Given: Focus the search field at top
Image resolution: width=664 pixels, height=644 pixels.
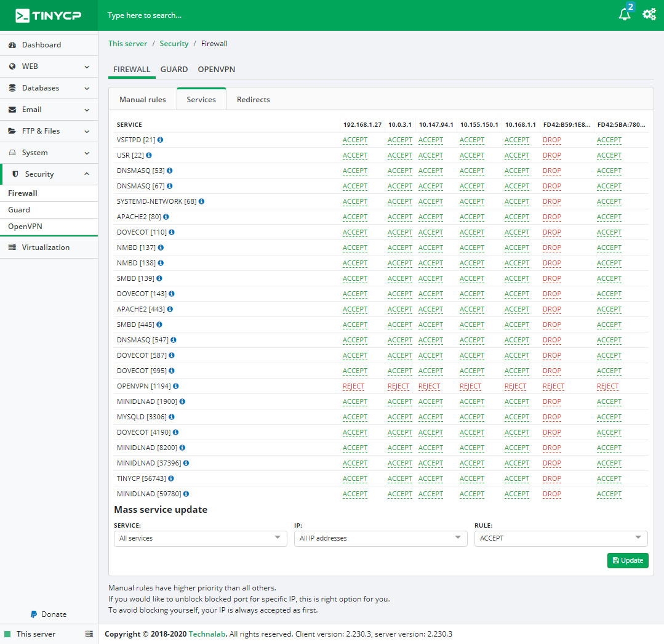Looking at the screenshot, I should tap(145, 15).
